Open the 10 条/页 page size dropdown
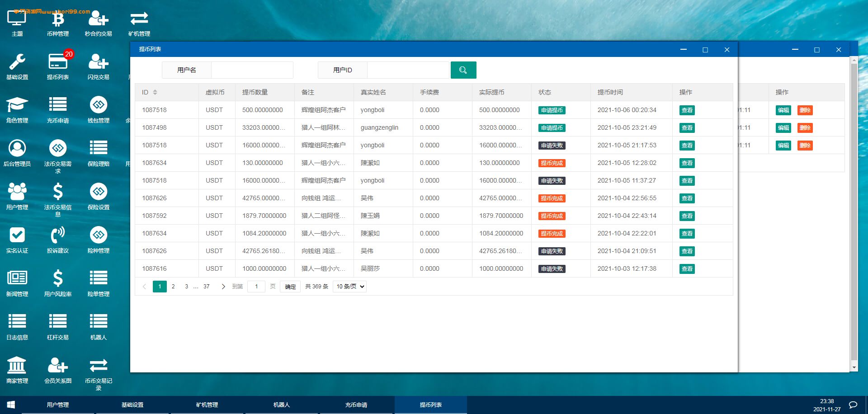 click(x=349, y=287)
